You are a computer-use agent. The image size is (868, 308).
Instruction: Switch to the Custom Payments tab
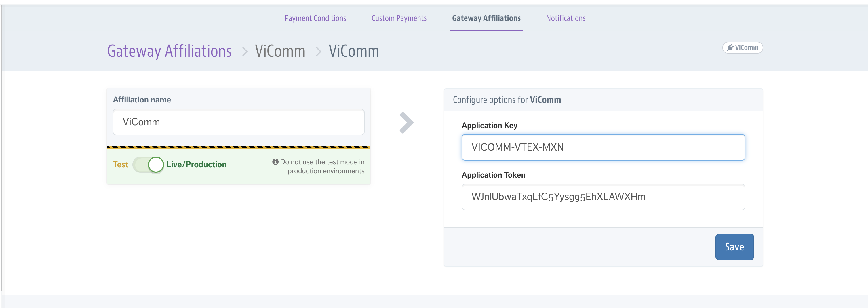point(399,18)
